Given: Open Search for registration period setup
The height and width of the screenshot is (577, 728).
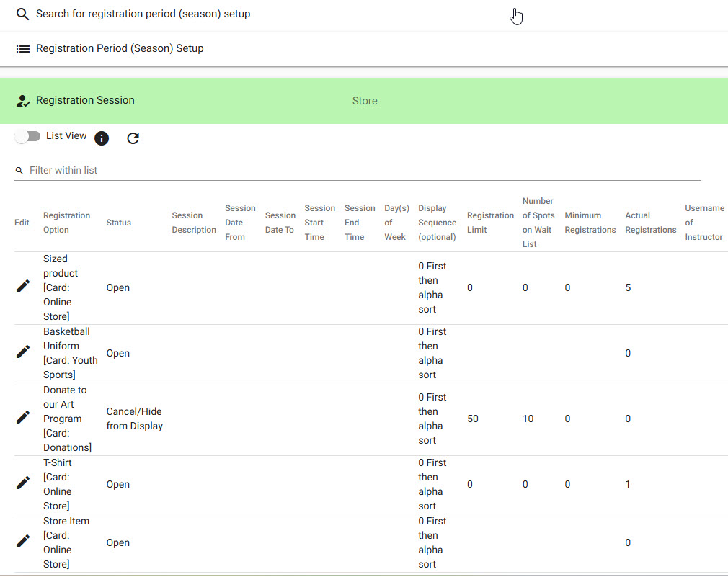Looking at the screenshot, I should pyautogui.click(x=143, y=14).
